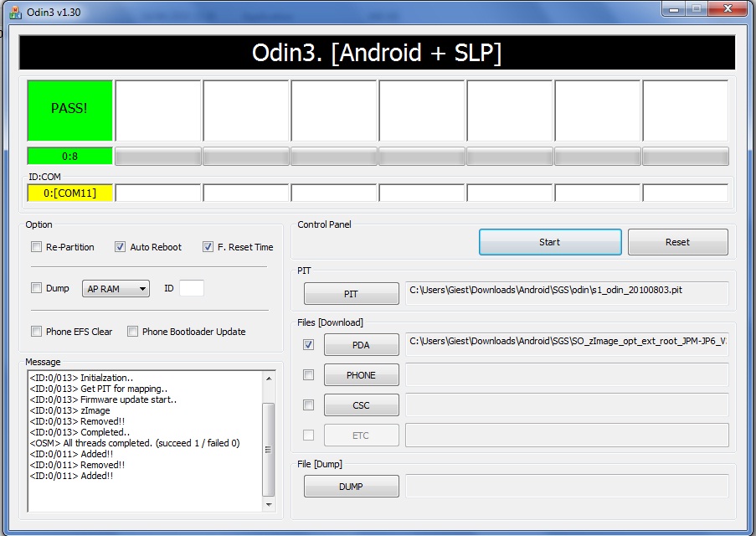Image resolution: width=756 pixels, height=536 pixels.
Task: Uncheck the Auto Reboot option
Action: tap(120, 247)
